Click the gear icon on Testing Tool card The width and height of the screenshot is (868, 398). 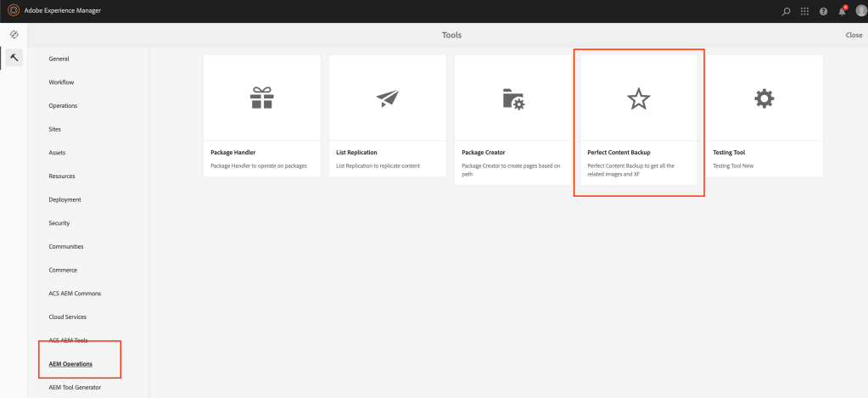(x=764, y=99)
